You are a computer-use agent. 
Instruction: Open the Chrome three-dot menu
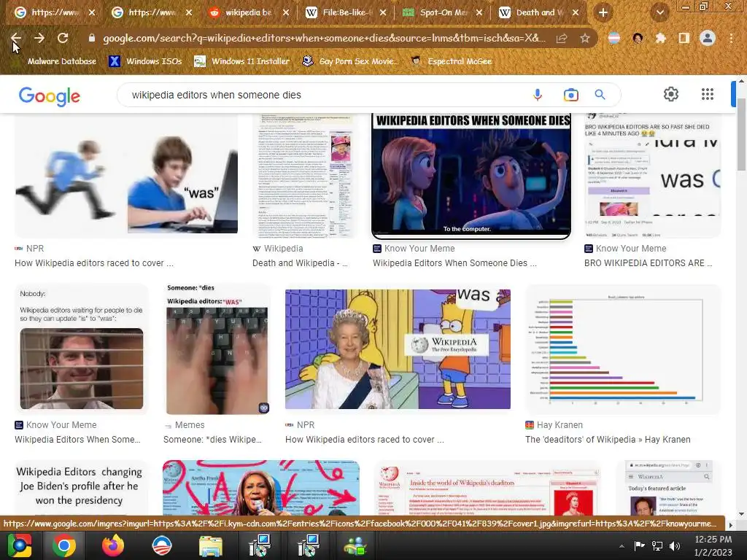tap(731, 38)
